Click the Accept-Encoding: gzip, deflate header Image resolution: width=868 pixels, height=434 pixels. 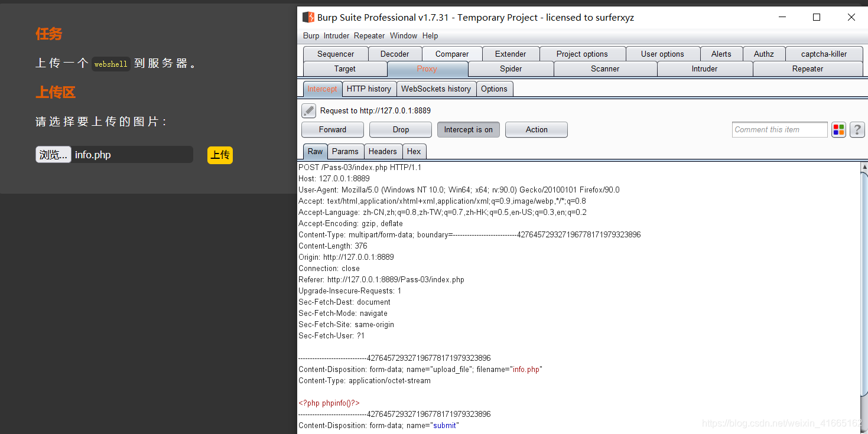click(350, 224)
